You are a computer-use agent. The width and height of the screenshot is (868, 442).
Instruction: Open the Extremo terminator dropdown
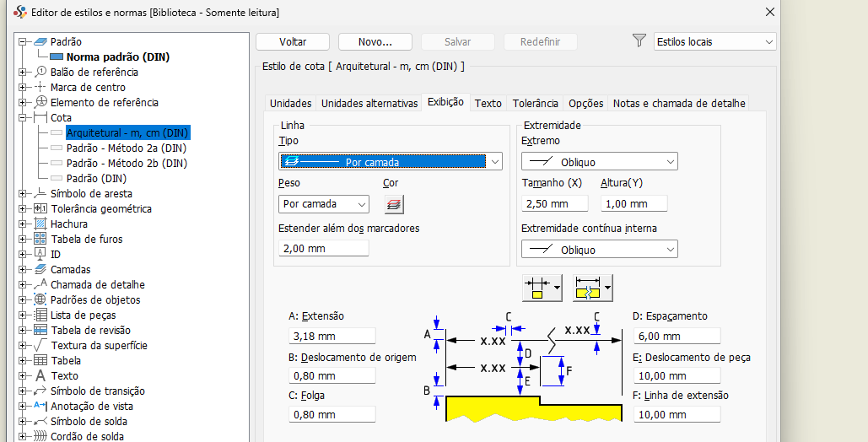point(600,162)
